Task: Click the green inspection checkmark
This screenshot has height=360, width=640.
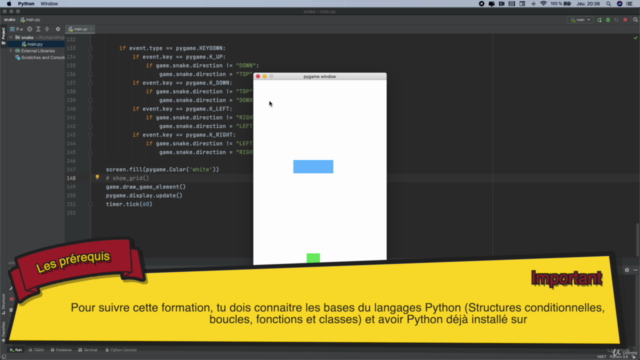Action: (x=635, y=38)
